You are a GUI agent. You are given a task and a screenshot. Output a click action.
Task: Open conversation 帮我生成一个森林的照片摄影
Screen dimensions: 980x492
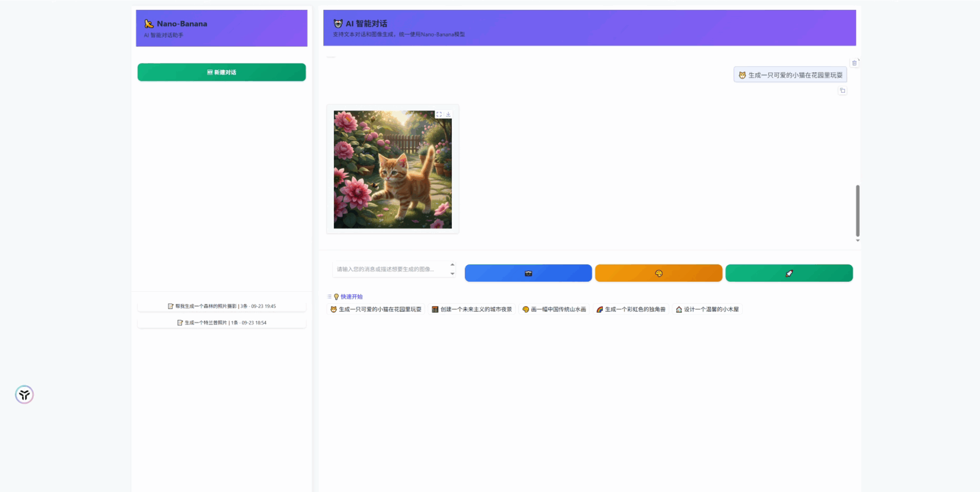click(222, 306)
